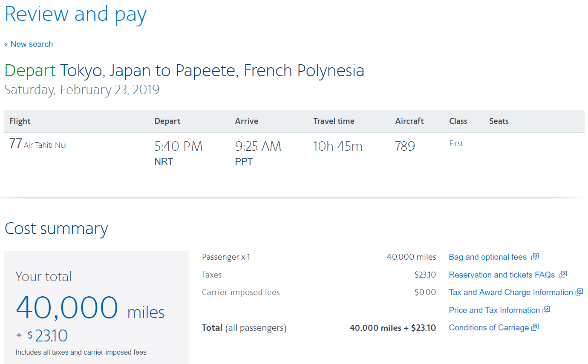The image size is (588, 364).
Task: Click flight 77 Air Tahiti Nui
Action: [38, 145]
